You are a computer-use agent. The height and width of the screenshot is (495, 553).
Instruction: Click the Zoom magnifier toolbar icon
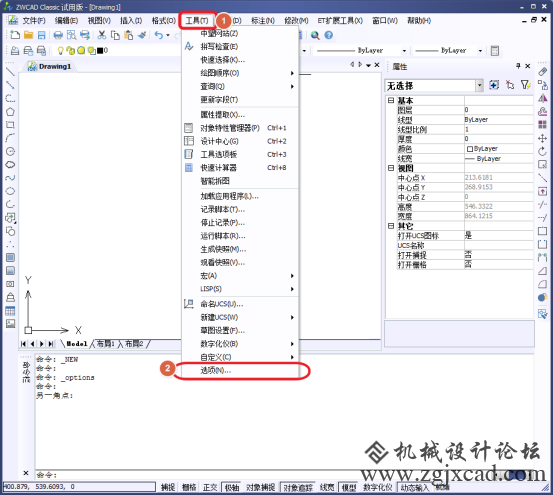(315, 35)
